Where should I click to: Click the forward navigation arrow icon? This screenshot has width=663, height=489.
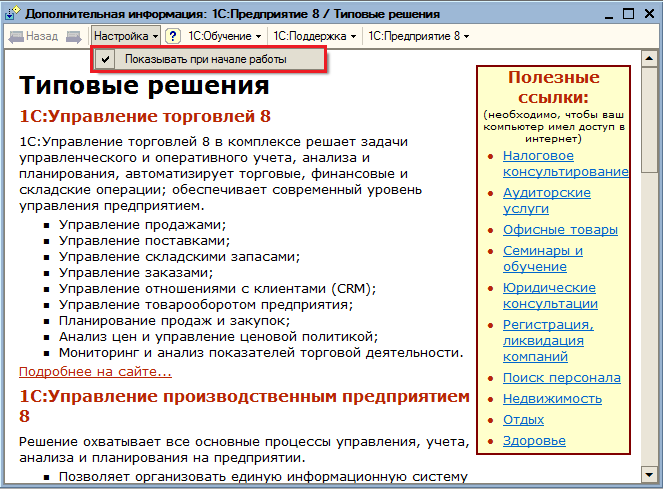[x=74, y=37]
